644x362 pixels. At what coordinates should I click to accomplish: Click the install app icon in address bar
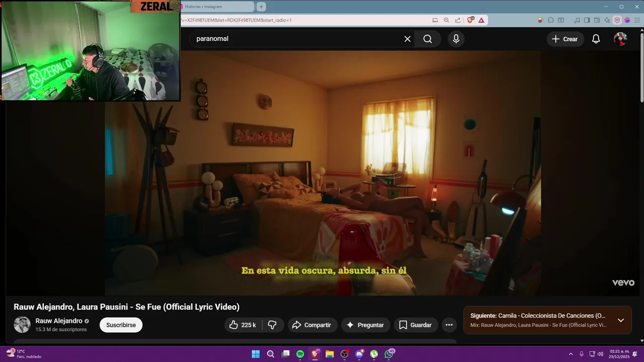(x=435, y=20)
